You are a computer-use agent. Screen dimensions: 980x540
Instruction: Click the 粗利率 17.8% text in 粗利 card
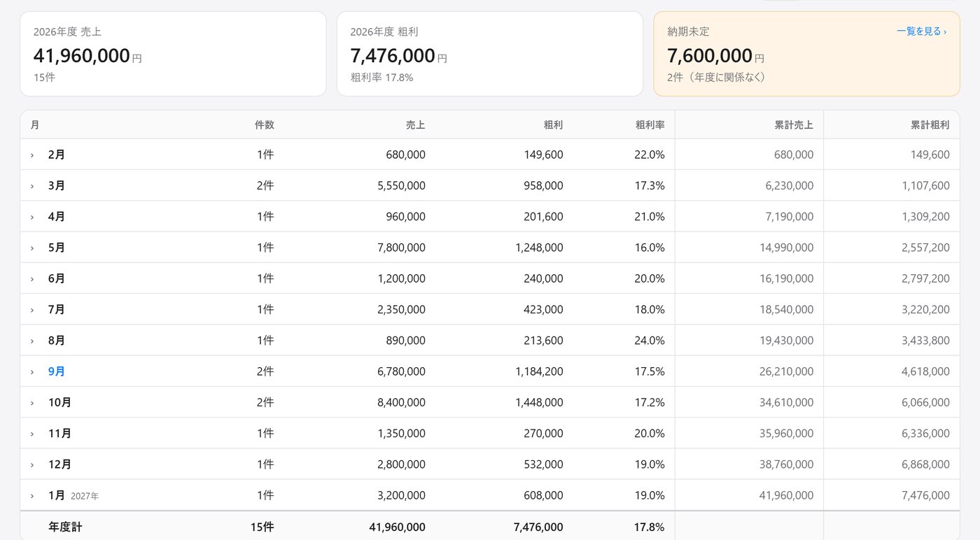tap(381, 77)
